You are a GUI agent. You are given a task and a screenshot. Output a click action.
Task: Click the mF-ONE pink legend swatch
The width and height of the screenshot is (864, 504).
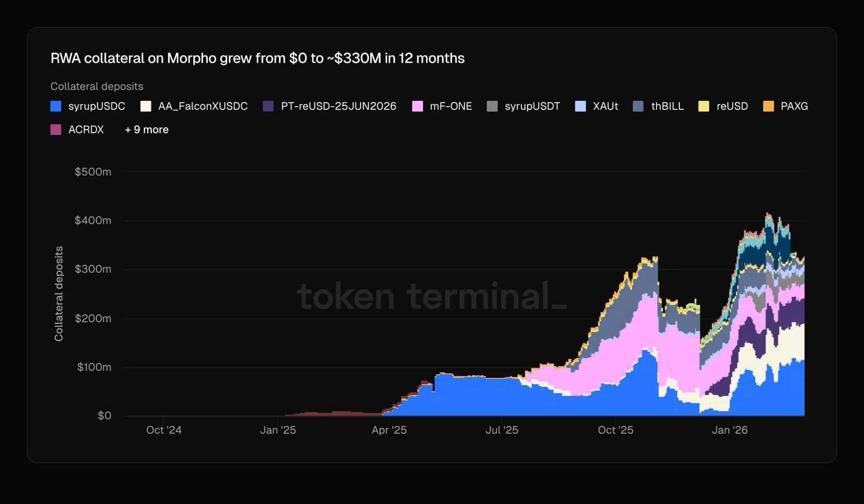tap(417, 106)
